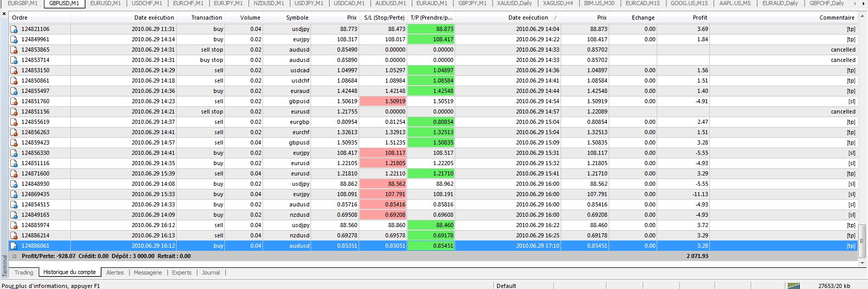Click the order icon for ticket 124821106
Screen dimensions: 868x289
[x=14, y=29]
